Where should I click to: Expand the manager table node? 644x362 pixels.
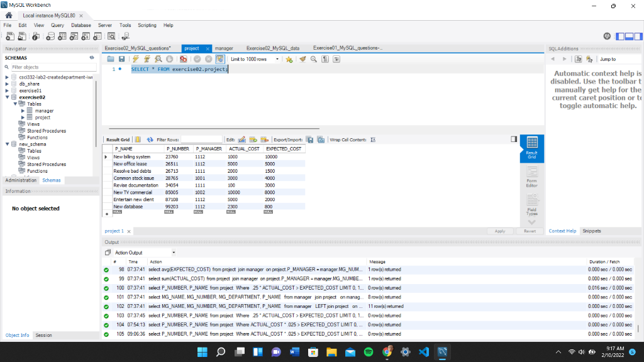23,111
